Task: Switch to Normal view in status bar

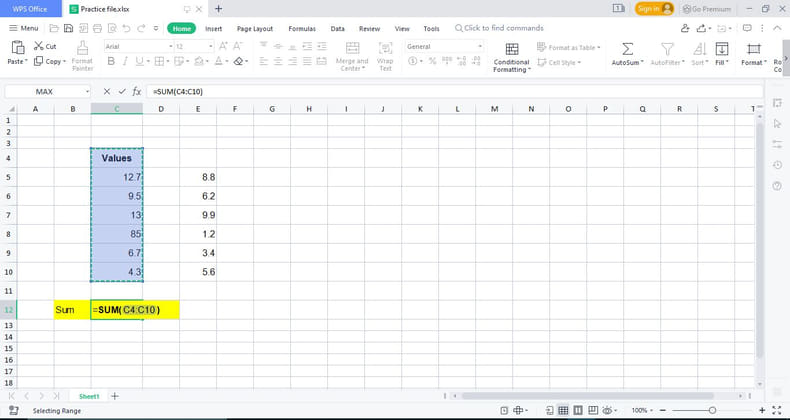Action: 563,410
